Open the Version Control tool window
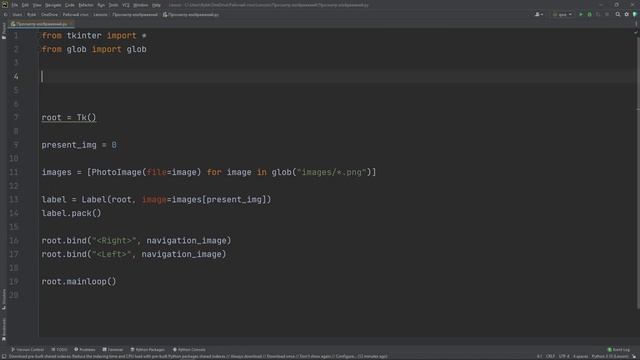This screenshot has width=640, height=360. [27, 350]
